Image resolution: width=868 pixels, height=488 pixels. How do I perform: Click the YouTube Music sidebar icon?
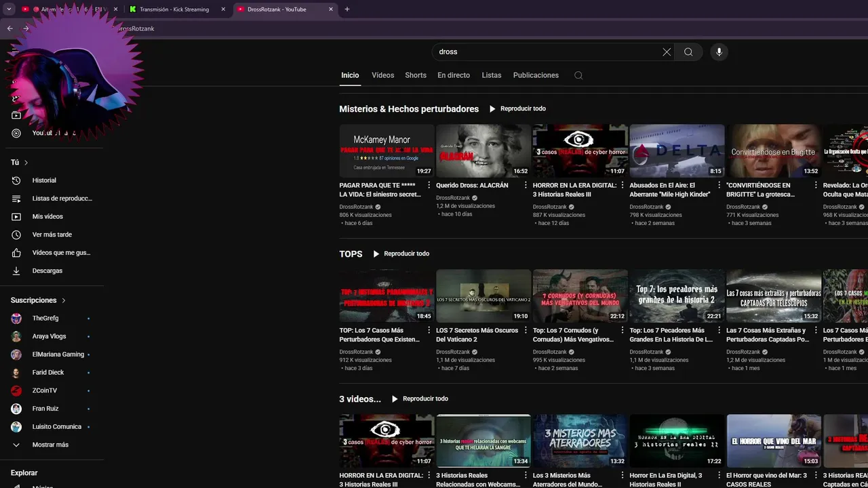pyautogui.click(x=16, y=133)
